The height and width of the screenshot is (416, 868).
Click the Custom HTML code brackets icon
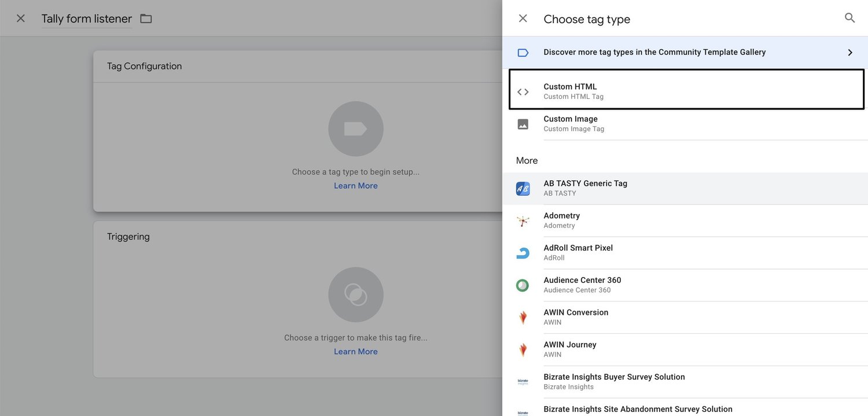pos(523,91)
